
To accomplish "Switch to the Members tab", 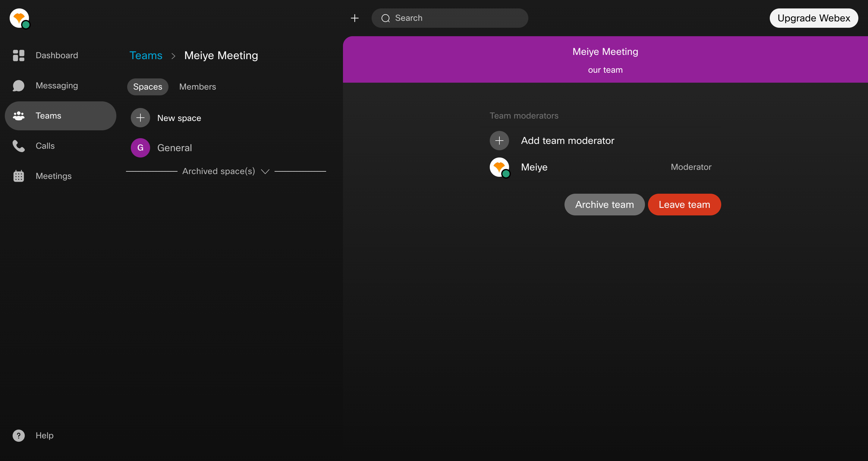I will click(197, 87).
